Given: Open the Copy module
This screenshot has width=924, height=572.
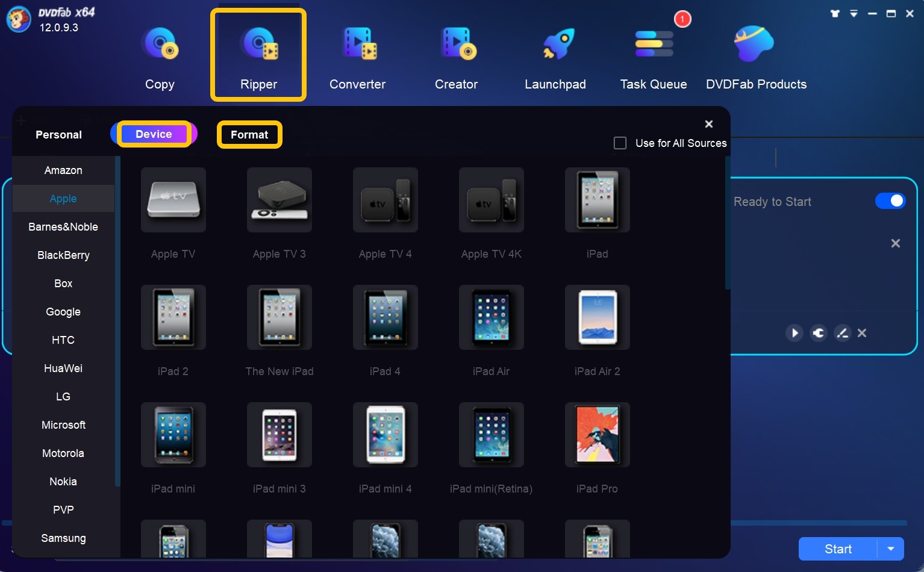Looking at the screenshot, I should pyautogui.click(x=160, y=58).
